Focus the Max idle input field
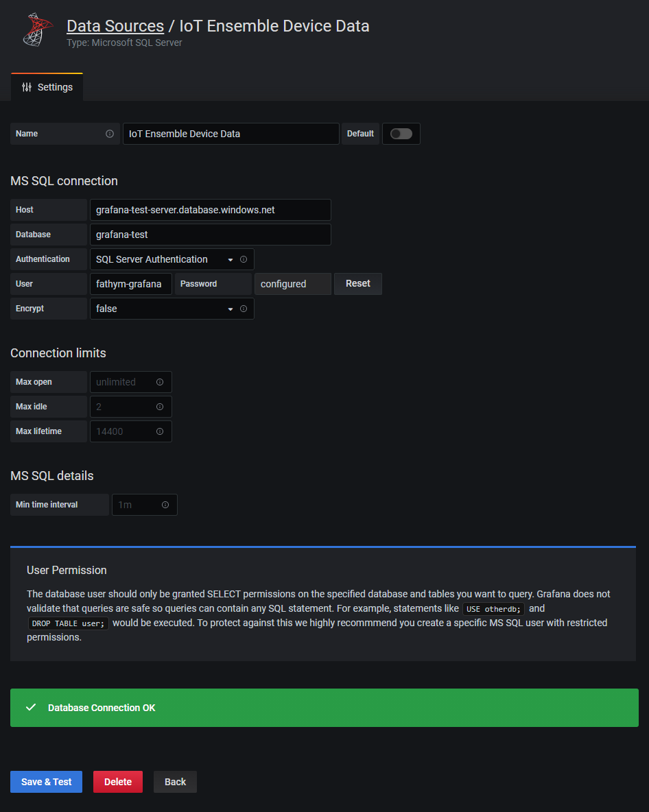This screenshot has height=812, width=649. (131, 407)
